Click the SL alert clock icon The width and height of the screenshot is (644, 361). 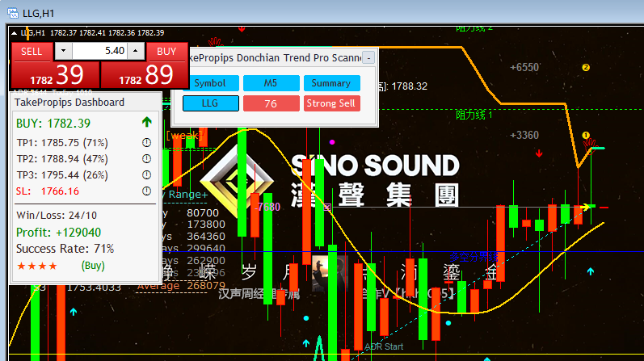pos(146,191)
